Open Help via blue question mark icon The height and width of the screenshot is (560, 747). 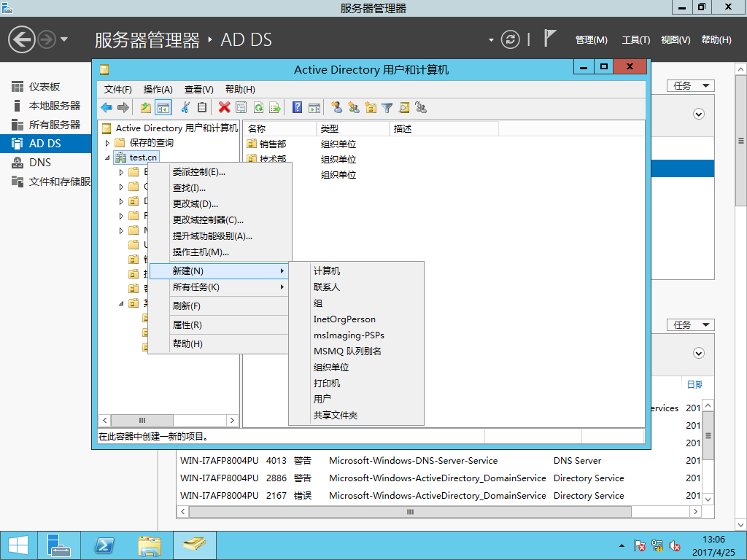[298, 108]
